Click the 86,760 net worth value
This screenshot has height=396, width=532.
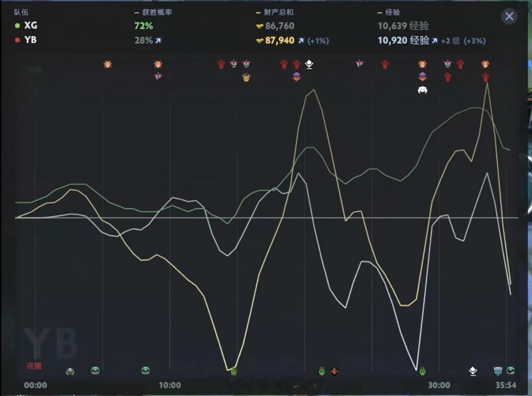point(280,26)
